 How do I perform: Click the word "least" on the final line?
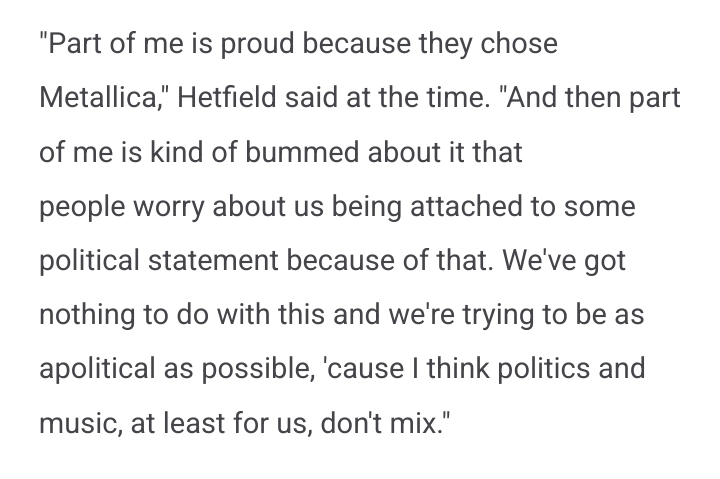[x=194, y=423]
